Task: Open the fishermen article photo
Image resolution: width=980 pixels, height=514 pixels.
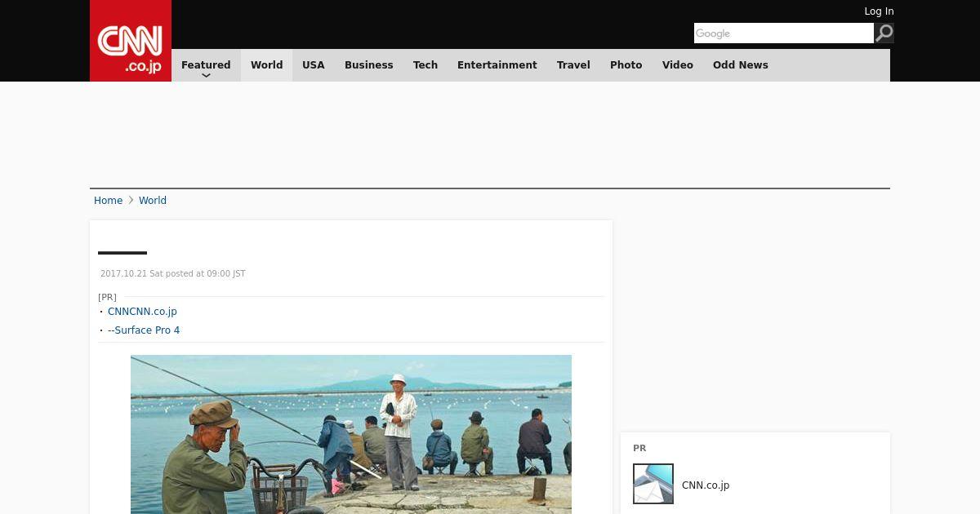Action: point(351,434)
